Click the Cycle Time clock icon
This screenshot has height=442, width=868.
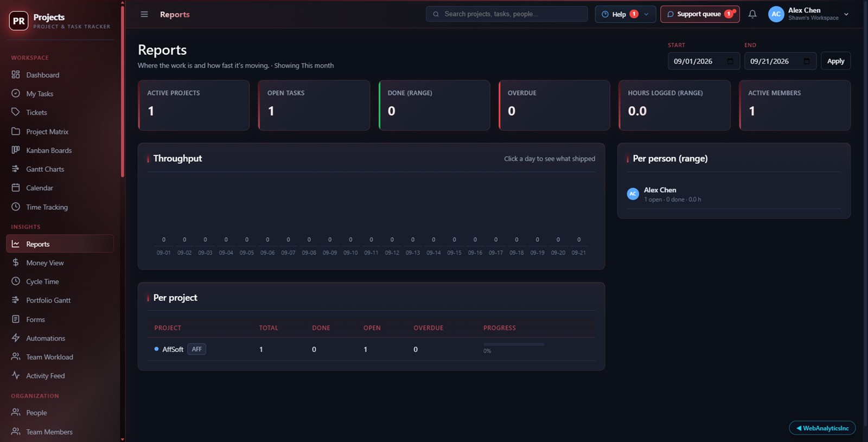point(16,281)
